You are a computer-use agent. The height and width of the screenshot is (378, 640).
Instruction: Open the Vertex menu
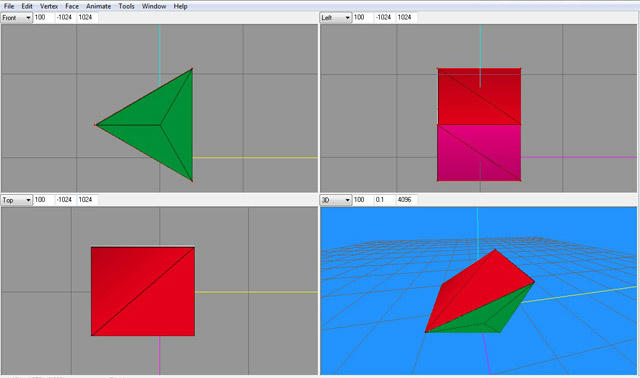tap(49, 6)
